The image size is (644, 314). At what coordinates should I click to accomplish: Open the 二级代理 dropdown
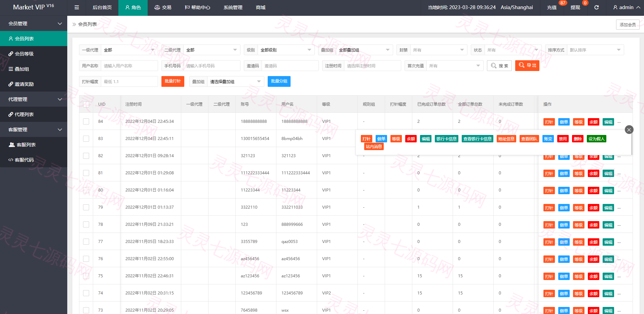212,50
